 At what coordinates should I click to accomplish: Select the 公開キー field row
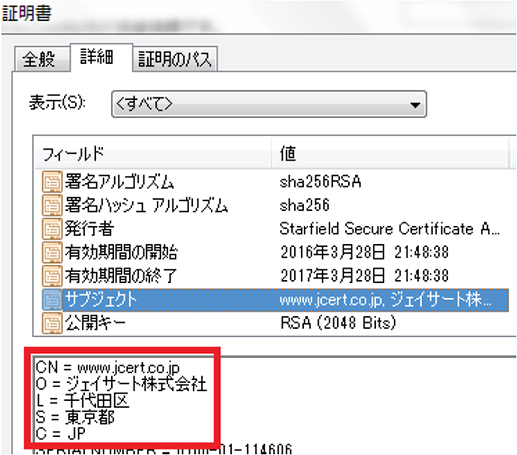275,323
